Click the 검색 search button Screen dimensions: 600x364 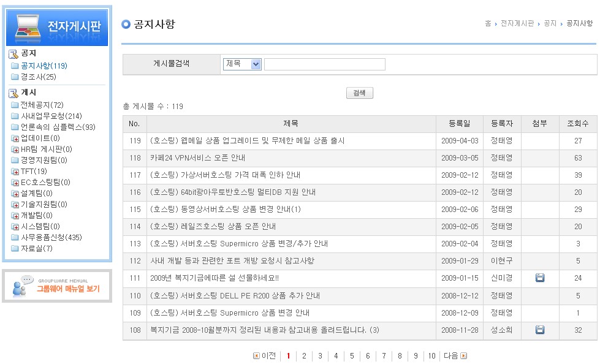click(359, 93)
